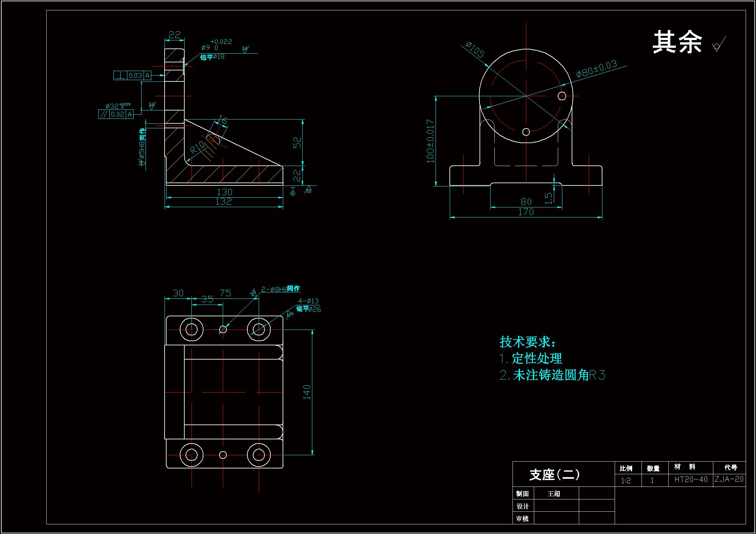This screenshot has height=534, width=756.
Task: Click the 140 dimension in the plan view
Action: click(x=307, y=392)
